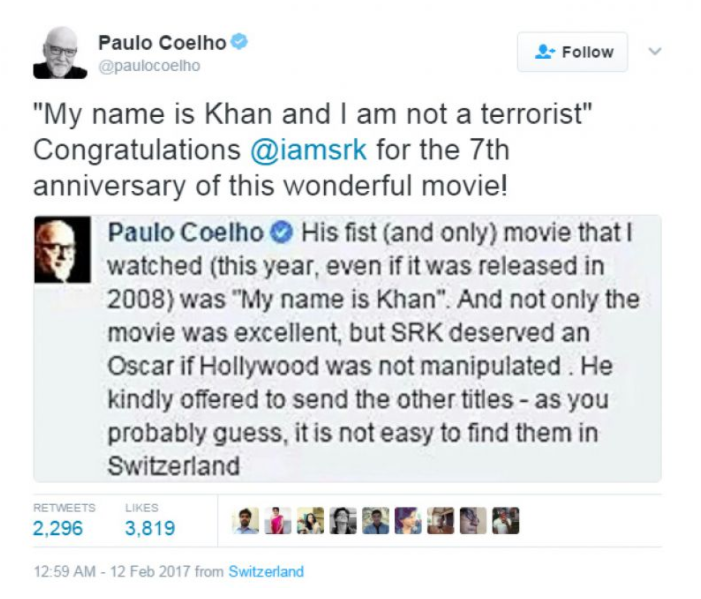Click the avatar inside the quoted tweet
The width and height of the screenshot is (701, 599).
click(x=61, y=250)
